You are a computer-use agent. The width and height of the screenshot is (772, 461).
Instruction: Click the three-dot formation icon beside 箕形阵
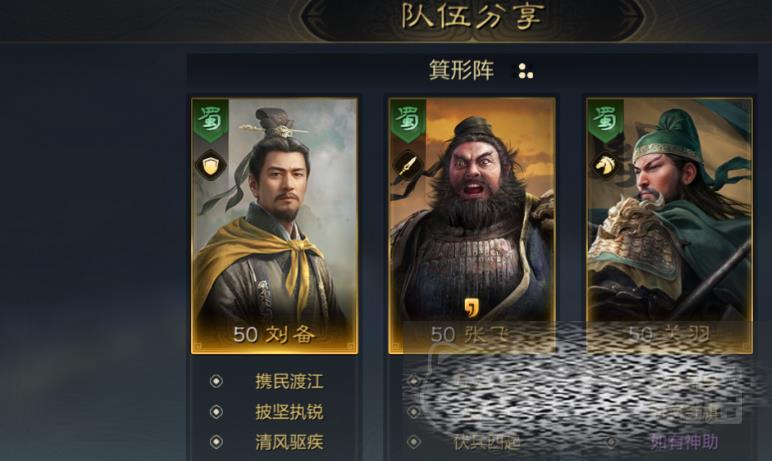(x=525, y=71)
